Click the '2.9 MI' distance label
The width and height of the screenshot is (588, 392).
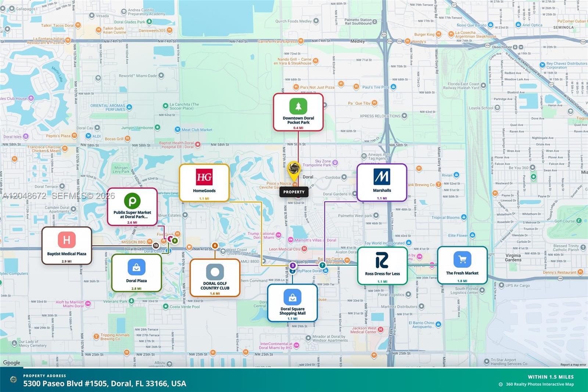67,261
